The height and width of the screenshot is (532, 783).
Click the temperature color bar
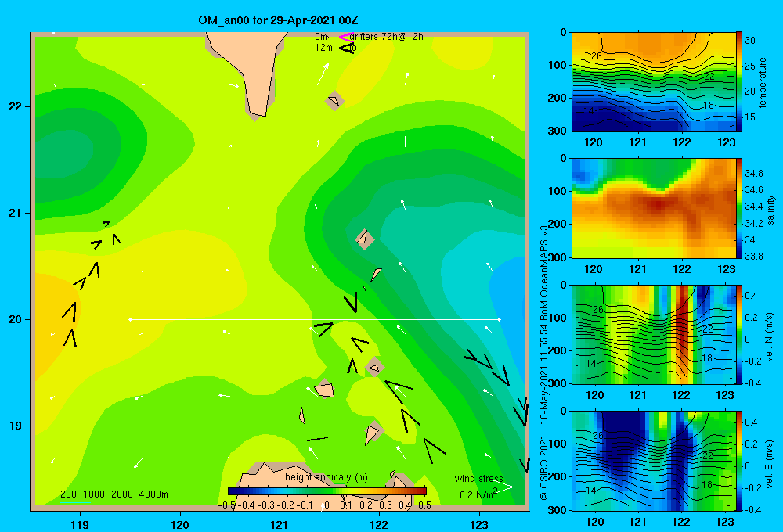[x=739, y=82]
